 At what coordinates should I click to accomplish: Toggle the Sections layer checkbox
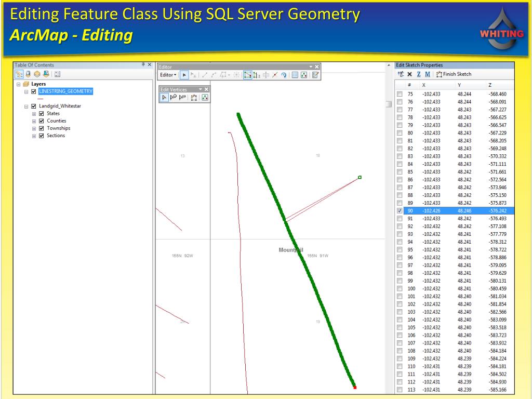click(42, 136)
